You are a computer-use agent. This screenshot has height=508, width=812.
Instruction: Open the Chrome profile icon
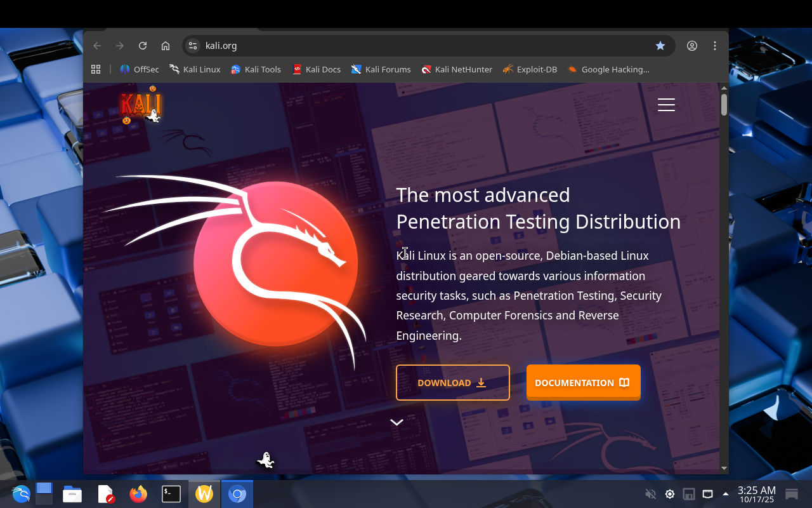[692, 46]
